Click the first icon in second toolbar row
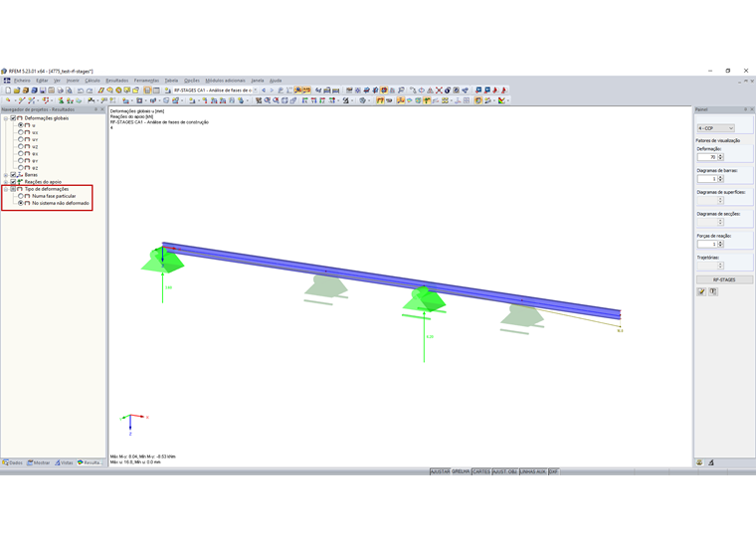 (x=8, y=100)
